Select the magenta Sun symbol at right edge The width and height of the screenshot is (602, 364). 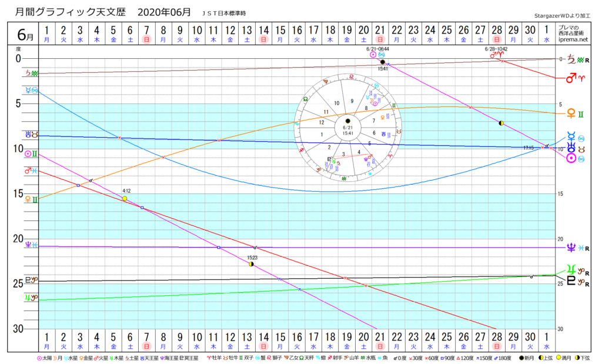tap(570, 158)
